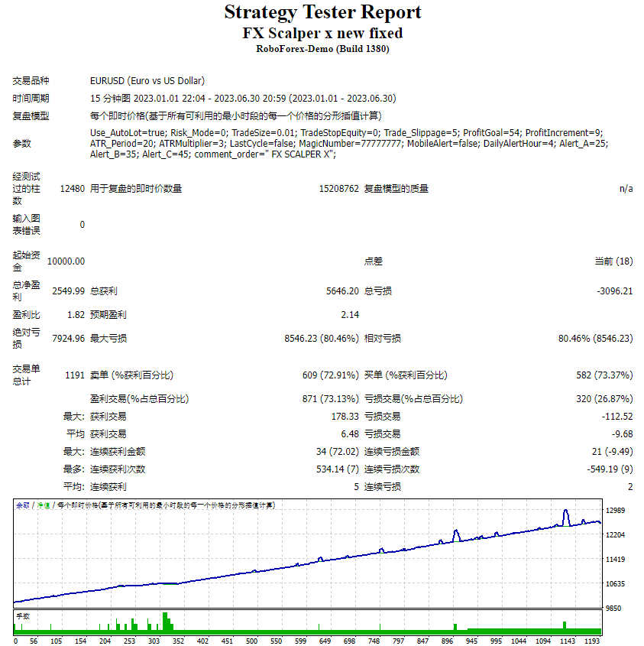Click the Use_AutoLot parameters text block
The width and height of the screenshot is (644, 646).
coord(349,144)
